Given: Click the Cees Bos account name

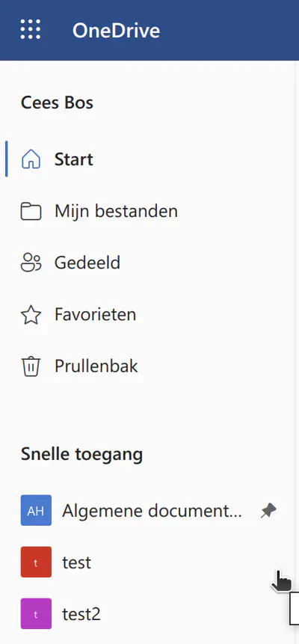Looking at the screenshot, I should [x=57, y=102].
